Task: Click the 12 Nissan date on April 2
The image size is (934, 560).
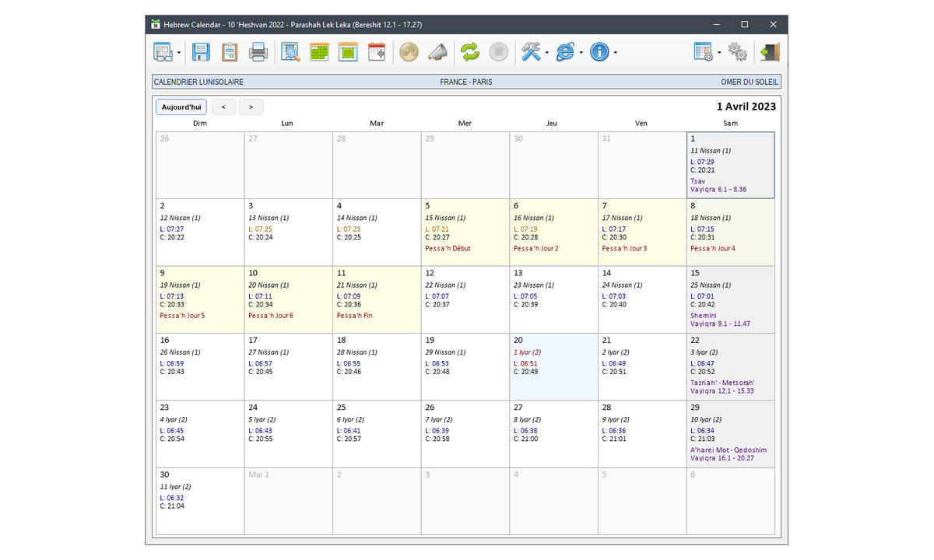Action: [x=180, y=218]
